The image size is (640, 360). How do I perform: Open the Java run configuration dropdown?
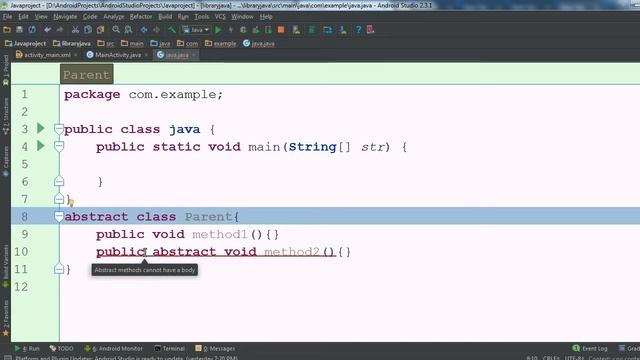[196, 30]
